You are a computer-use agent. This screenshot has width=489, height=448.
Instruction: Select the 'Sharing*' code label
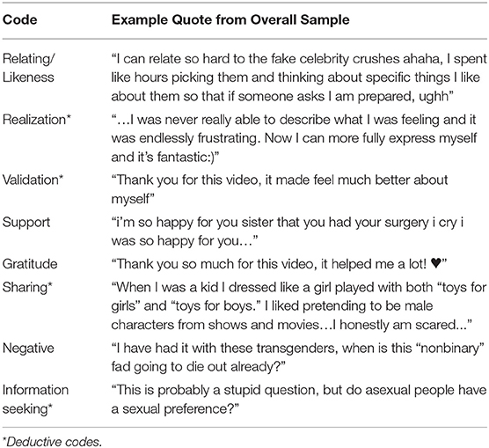27,287
